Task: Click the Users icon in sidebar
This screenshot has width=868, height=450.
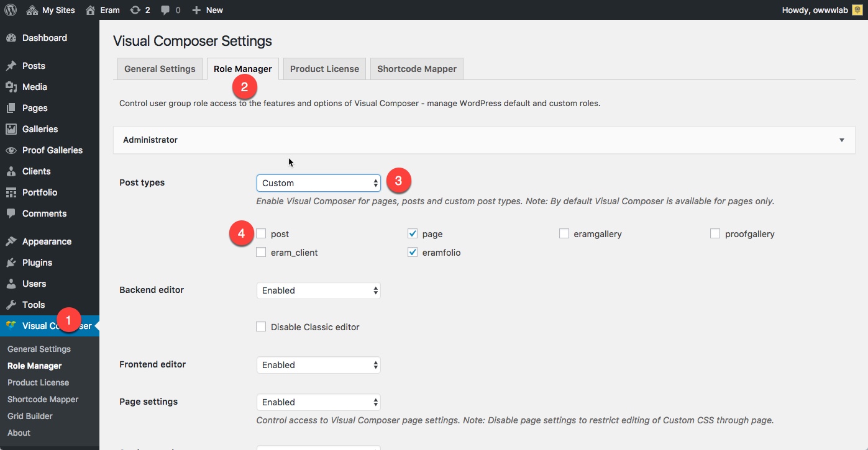Action: point(11,284)
